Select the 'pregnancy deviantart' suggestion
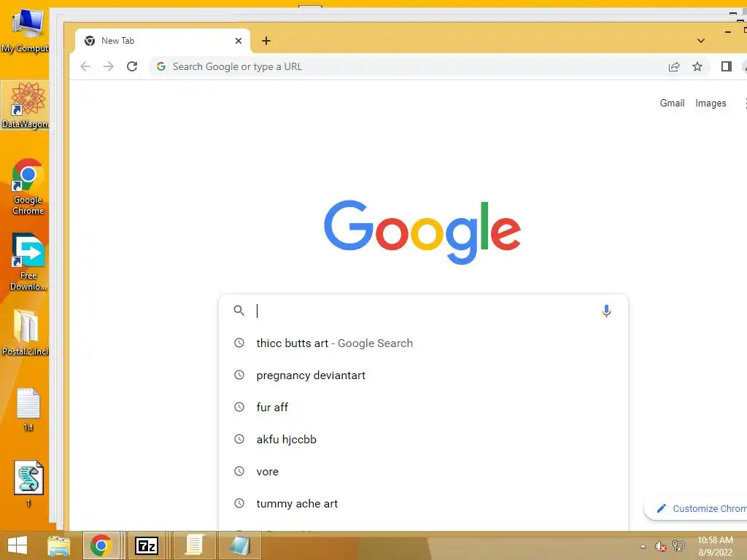Screen dimensions: 747x560 point(423,376)
